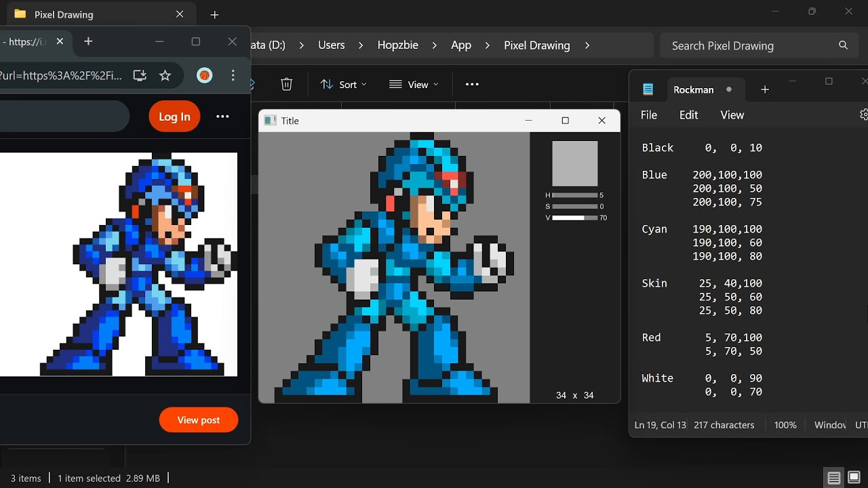
Task: Click the reference Mega Man image in browser
Action: point(119,264)
